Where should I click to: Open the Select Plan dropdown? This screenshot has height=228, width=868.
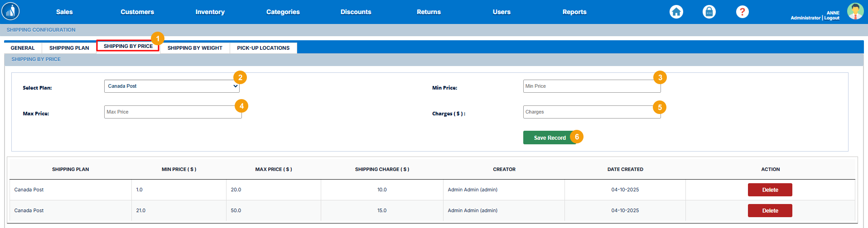pos(171,86)
